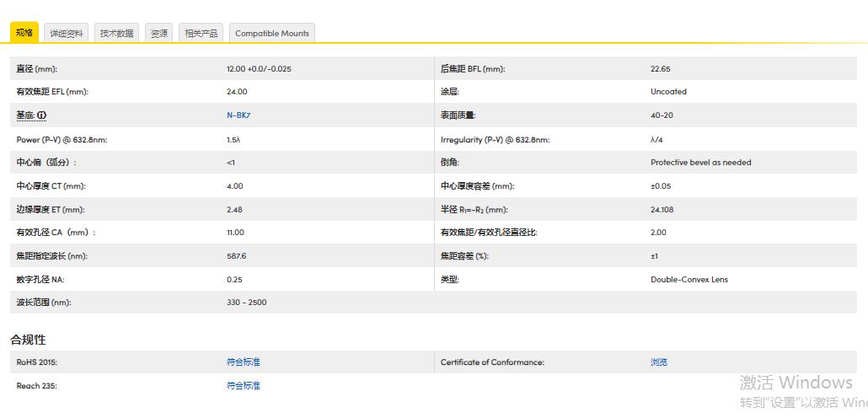Click the info icon beside 基底
The width and height of the screenshot is (868, 418).
(x=43, y=115)
